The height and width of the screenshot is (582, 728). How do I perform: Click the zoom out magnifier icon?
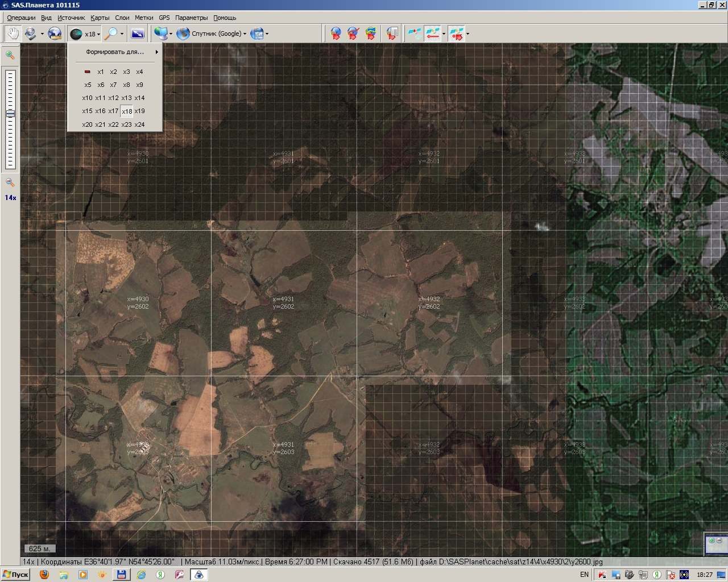[10, 182]
